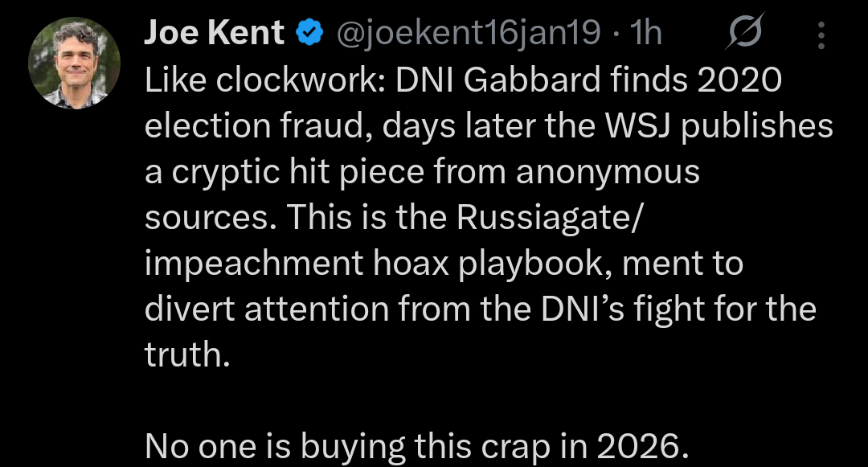The width and height of the screenshot is (868, 467).
Task: Click the vertical ellipsis in the top corner
Action: pos(821,34)
